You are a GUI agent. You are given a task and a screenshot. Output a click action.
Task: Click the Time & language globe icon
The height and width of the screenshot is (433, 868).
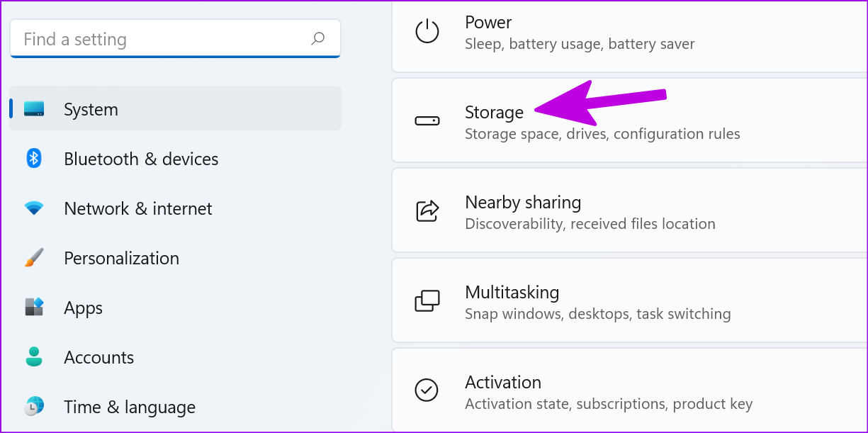tap(34, 406)
